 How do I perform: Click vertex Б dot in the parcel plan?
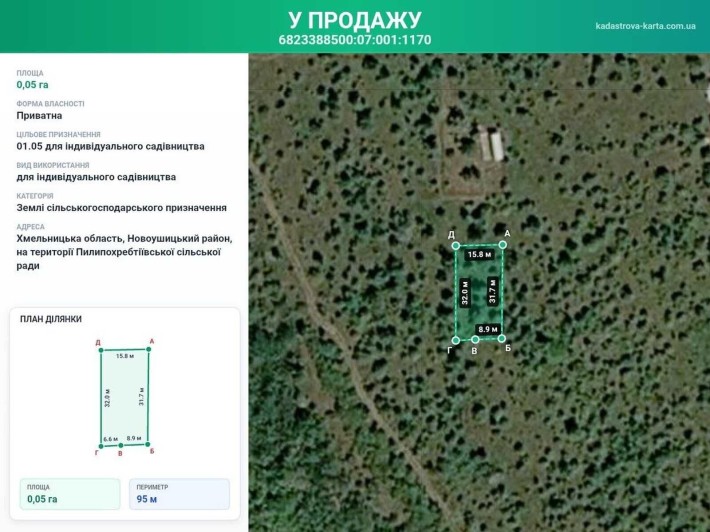(x=148, y=444)
